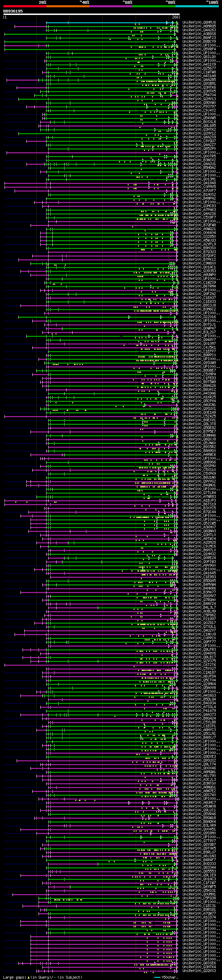Select hit label UniRef100_C9J4Y2
The image size is (222, 980).
(199, 110)
